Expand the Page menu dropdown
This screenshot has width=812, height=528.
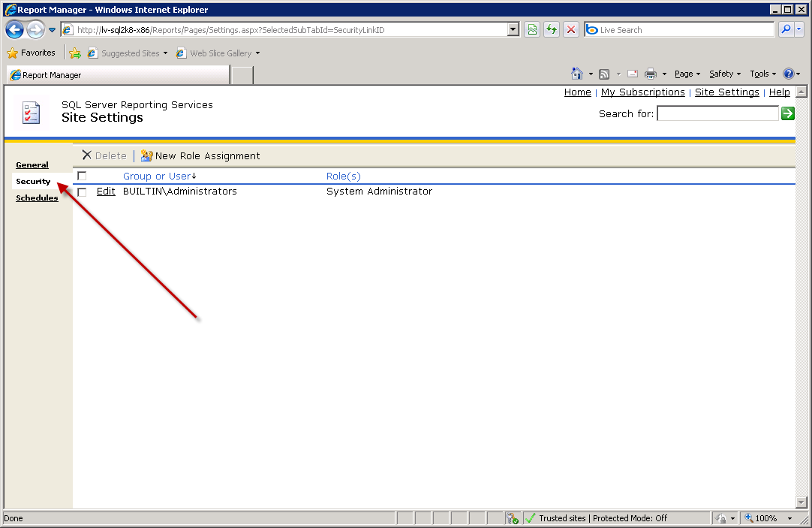687,74
